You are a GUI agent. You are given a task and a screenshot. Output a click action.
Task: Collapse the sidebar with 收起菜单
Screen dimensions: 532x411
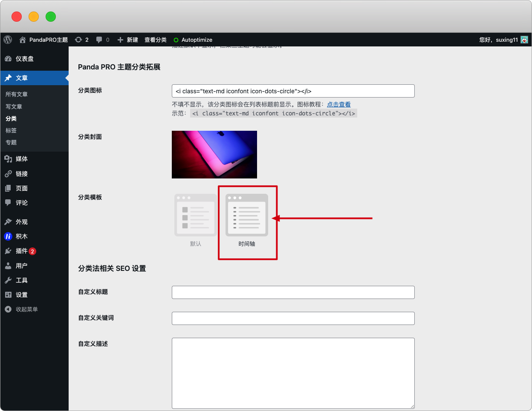pyautogui.click(x=34, y=309)
